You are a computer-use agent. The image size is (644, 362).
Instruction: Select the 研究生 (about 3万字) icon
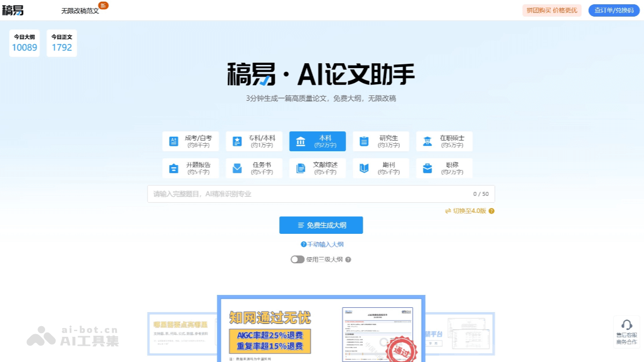click(364, 141)
